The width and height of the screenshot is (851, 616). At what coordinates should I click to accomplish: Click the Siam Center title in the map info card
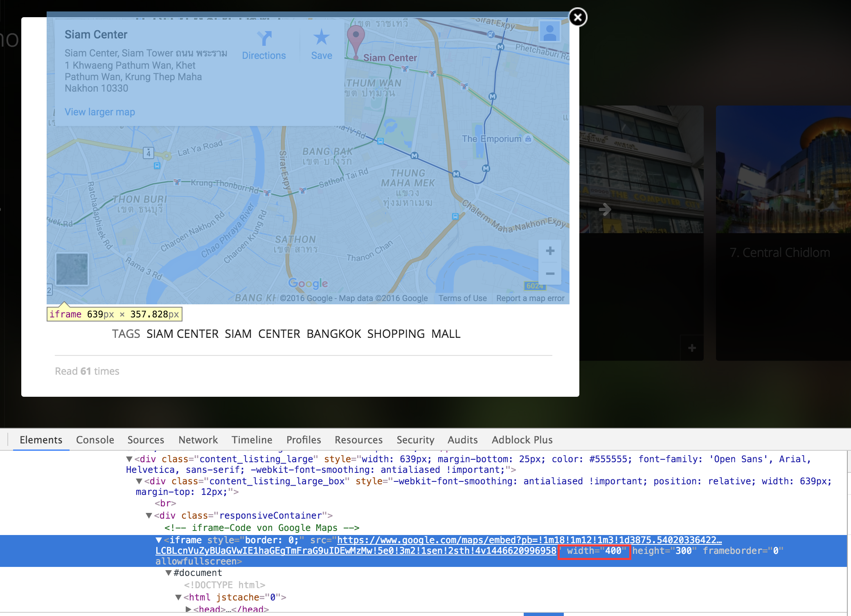(96, 34)
